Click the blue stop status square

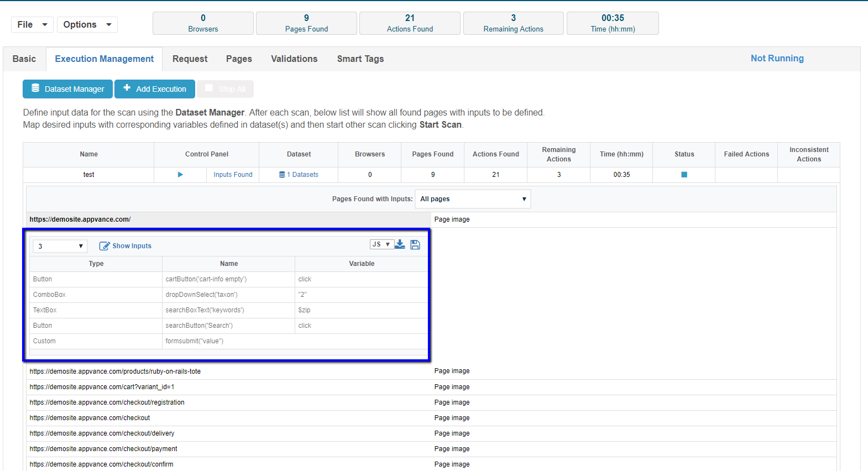684,175
